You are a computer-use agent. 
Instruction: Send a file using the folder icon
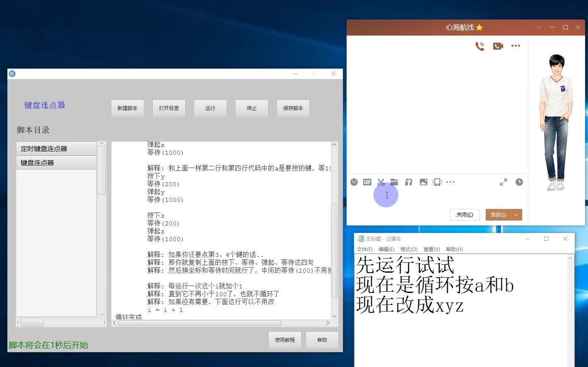pos(394,182)
